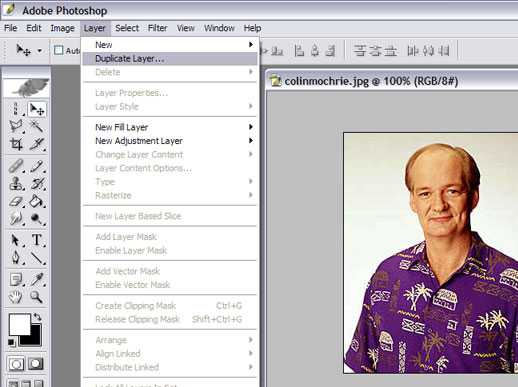This screenshot has width=518, height=387.
Task: Open the Move tool preset picker arrow
Action: (x=40, y=51)
